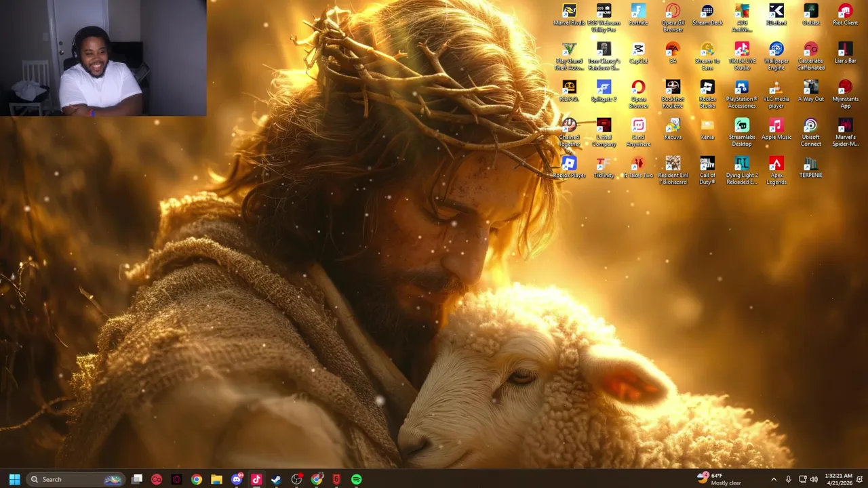868x488 pixels.
Task: Select the Apple Music desktop icon
Action: tap(776, 129)
